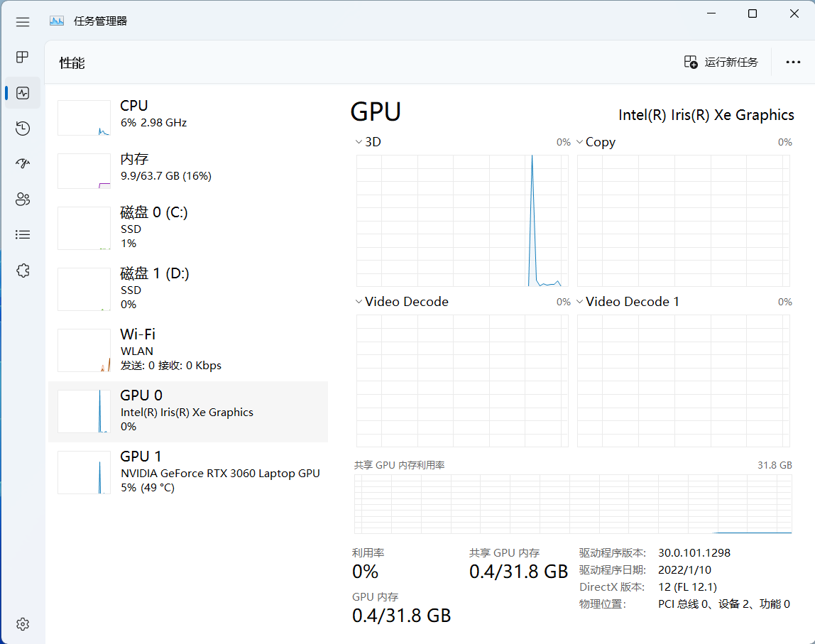The image size is (815, 644).
Task: Open the Copy graph engine dropdown
Action: click(x=580, y=142)
